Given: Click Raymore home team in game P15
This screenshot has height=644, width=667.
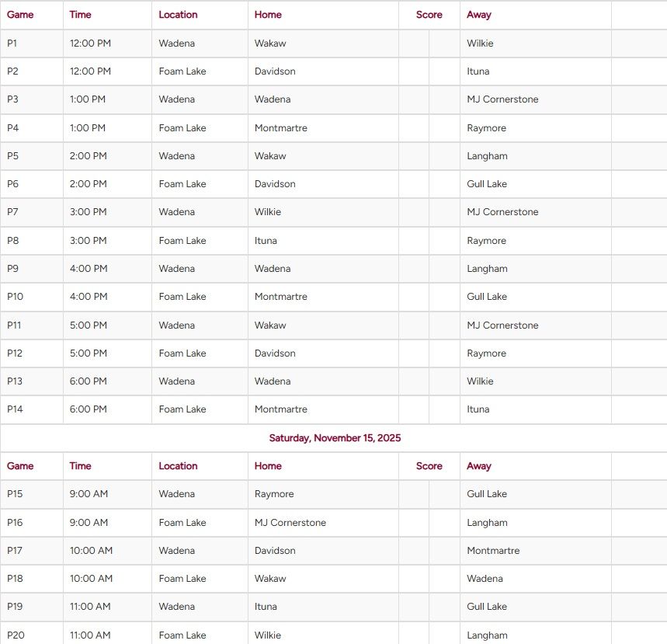Looking at the screenshot, I should pyautogui.click(x=274, y=494).
